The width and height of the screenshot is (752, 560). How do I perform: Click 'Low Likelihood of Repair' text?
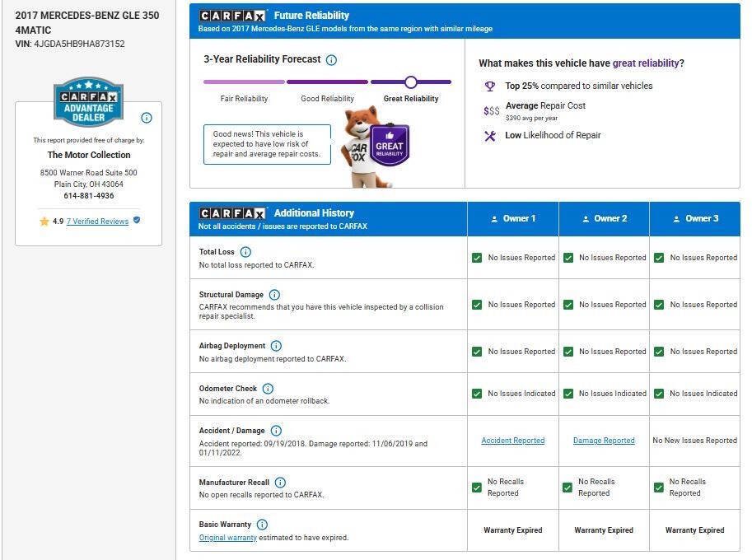[x=553, y=136]
